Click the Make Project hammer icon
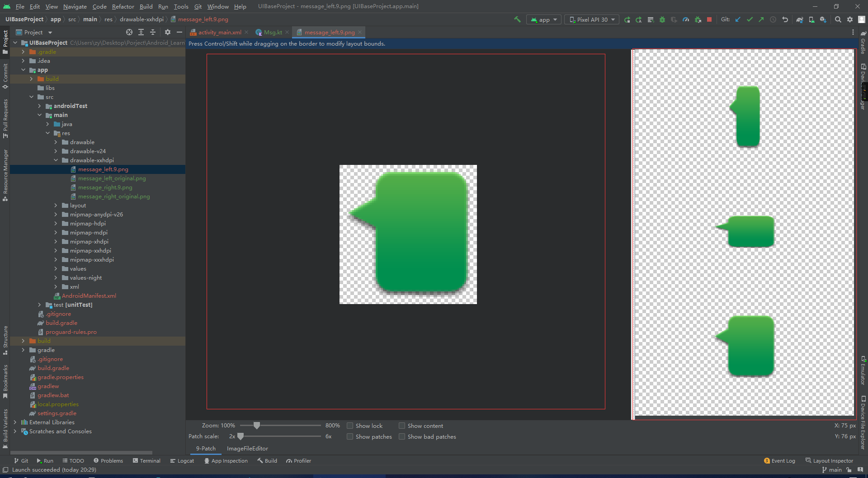This screenshot has width=868, height=478. 517,19
